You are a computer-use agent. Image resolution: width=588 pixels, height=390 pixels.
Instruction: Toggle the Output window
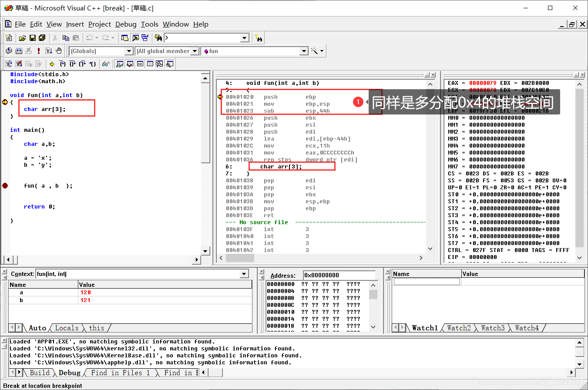click(x=135, y=38)
